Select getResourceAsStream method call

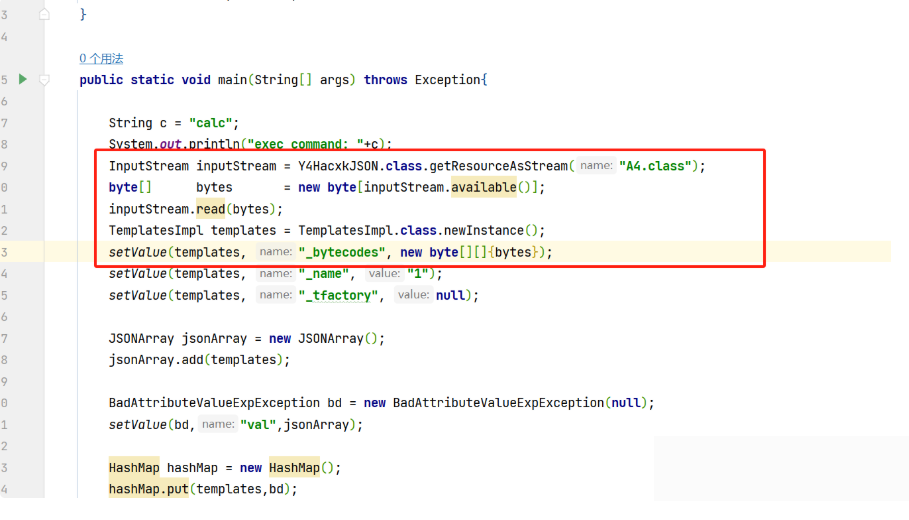499,166
